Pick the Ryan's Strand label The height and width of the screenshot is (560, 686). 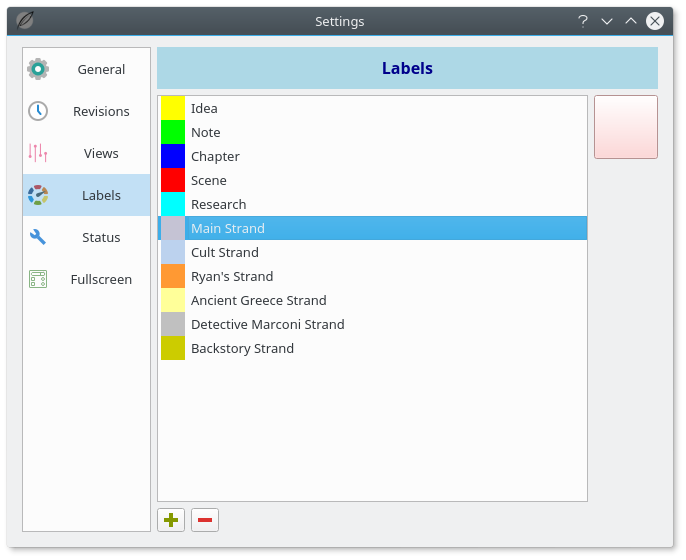[231, 276]
